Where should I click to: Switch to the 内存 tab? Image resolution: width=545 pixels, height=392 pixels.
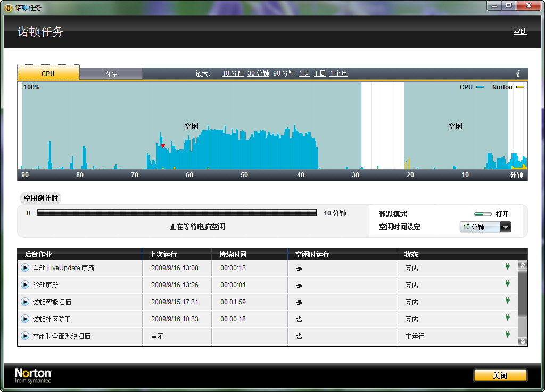point(111,74)
